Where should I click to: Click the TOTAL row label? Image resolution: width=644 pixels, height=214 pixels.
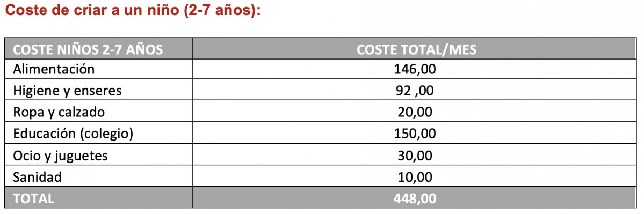(x=34, y=198)
